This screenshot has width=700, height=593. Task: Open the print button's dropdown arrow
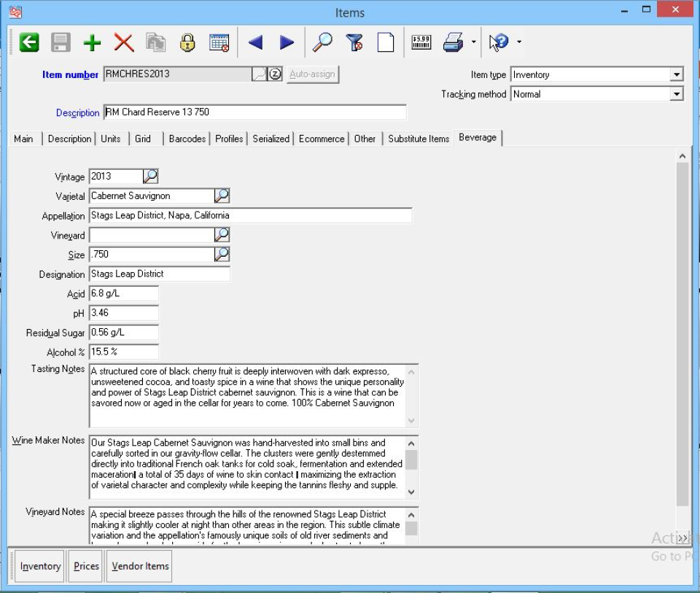[472, 42]
